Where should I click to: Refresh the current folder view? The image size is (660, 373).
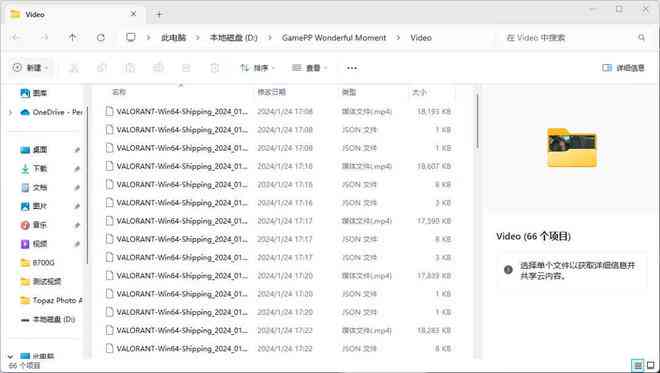[101, 37]
